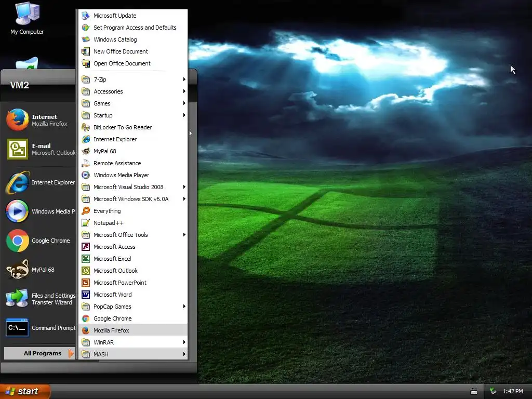Open Internet Explorer from the left pane
This screenshot has height=399, width=532.
39,182
